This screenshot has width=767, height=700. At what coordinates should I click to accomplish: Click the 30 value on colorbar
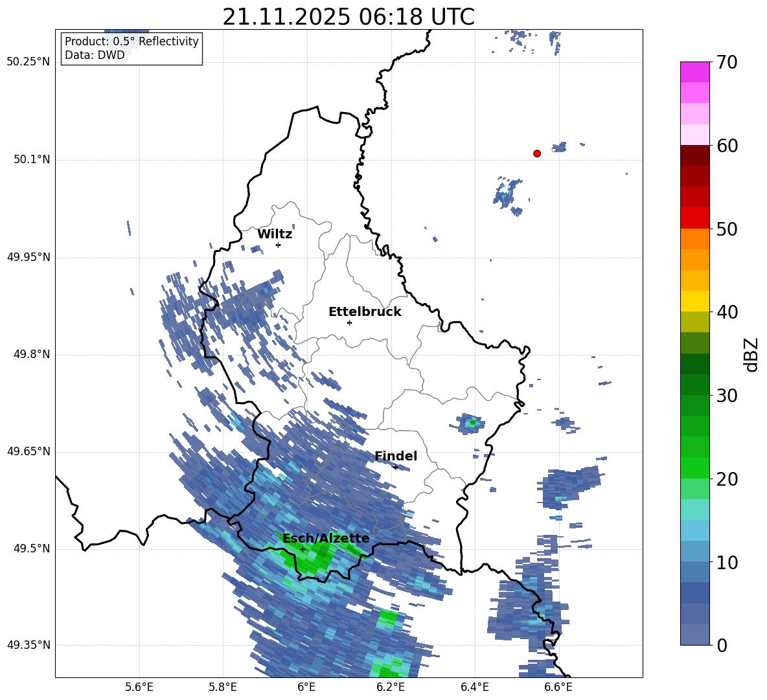tap(727, 396)
